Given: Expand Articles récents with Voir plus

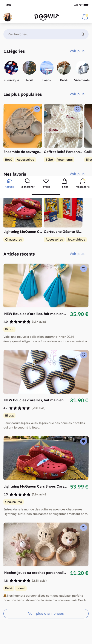Looking at the screenshot, I should click(x=77, y=254).
